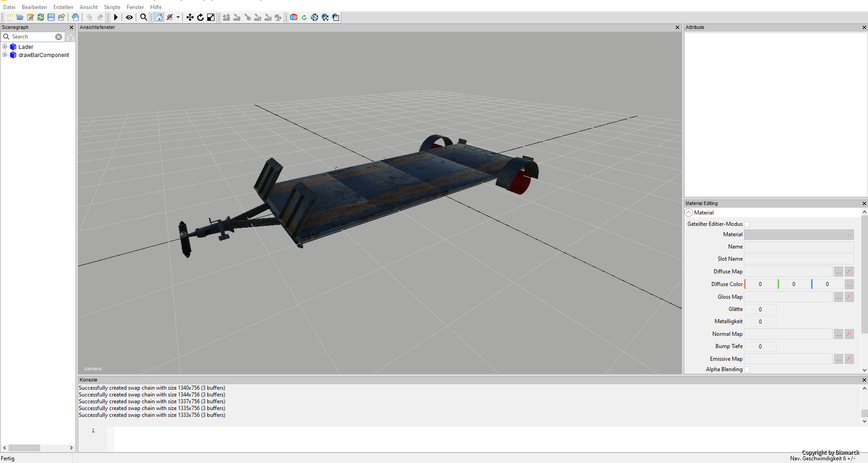
Task: Toggle Geteilter Editier-Modus checkbox
Action: click(x=747, y=224)
